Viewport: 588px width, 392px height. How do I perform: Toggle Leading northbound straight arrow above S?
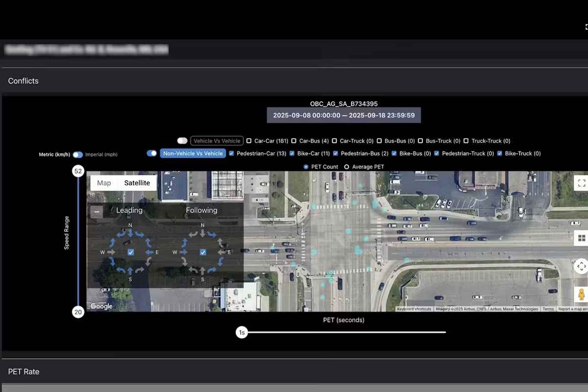coord(130,270)
